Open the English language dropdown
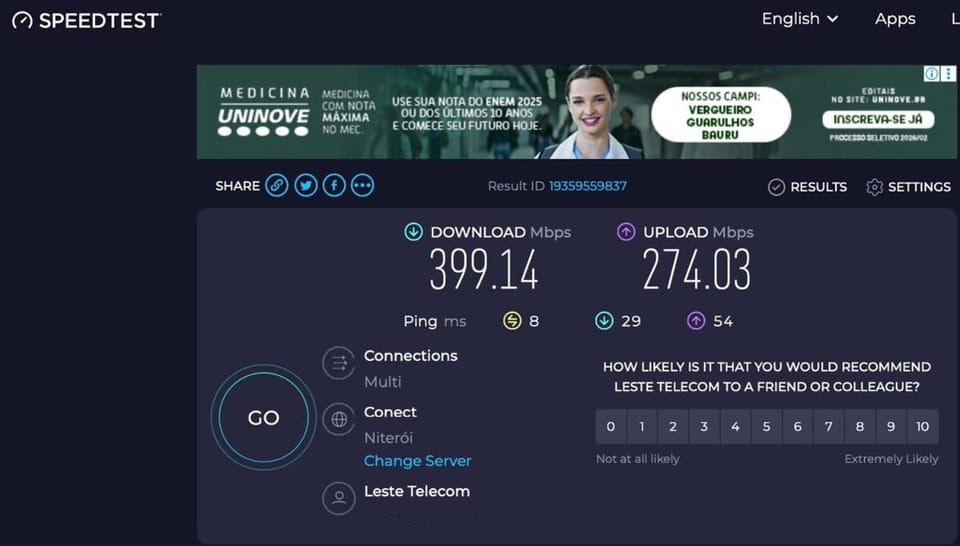 tap(800, 19)
